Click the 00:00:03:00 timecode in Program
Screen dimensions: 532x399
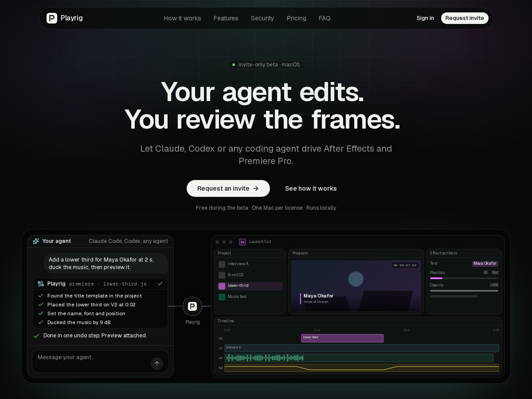405,265
